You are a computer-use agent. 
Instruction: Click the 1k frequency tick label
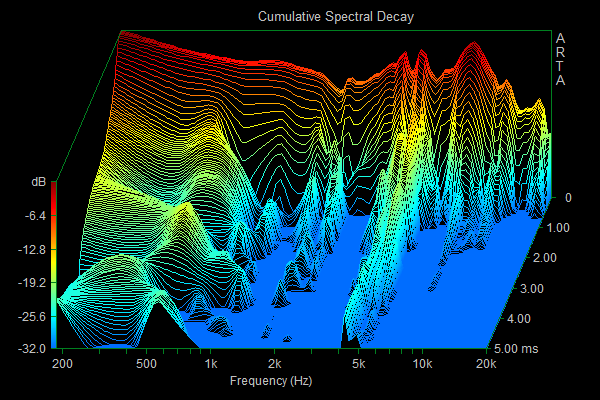pos(211,365)
